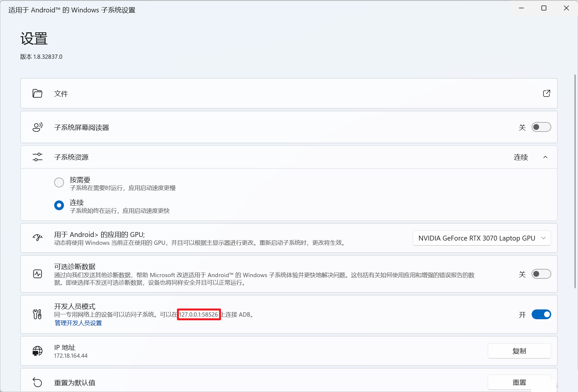
Task: Toggle the 可选诊断数据 switch
Action: tap(541, 274)
